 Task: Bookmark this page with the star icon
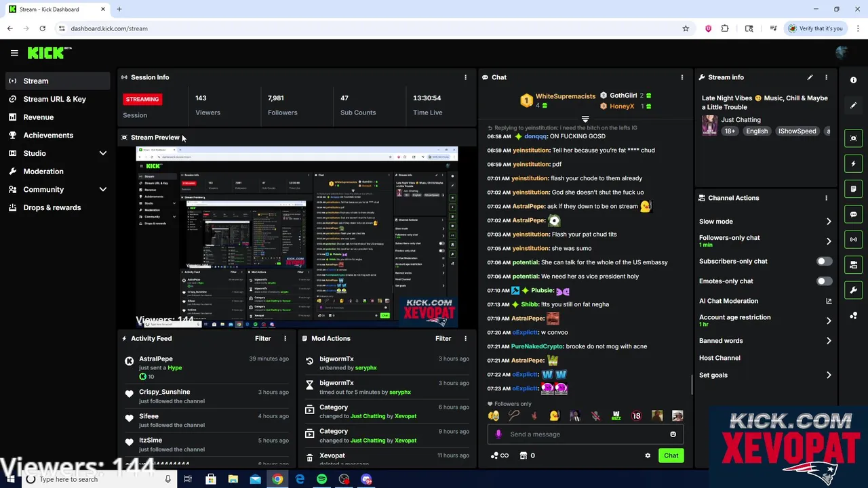[686, 28]
